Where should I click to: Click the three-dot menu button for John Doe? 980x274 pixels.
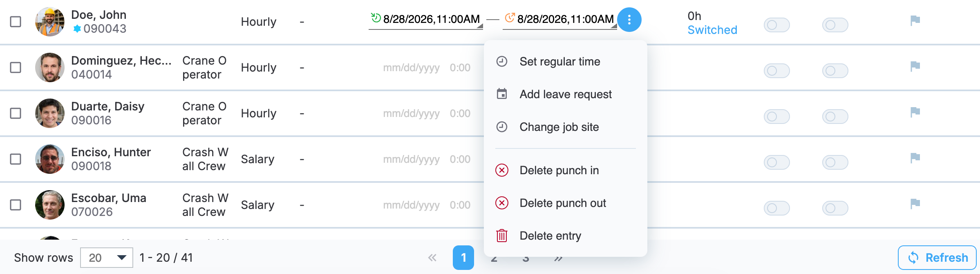[629, 20]
